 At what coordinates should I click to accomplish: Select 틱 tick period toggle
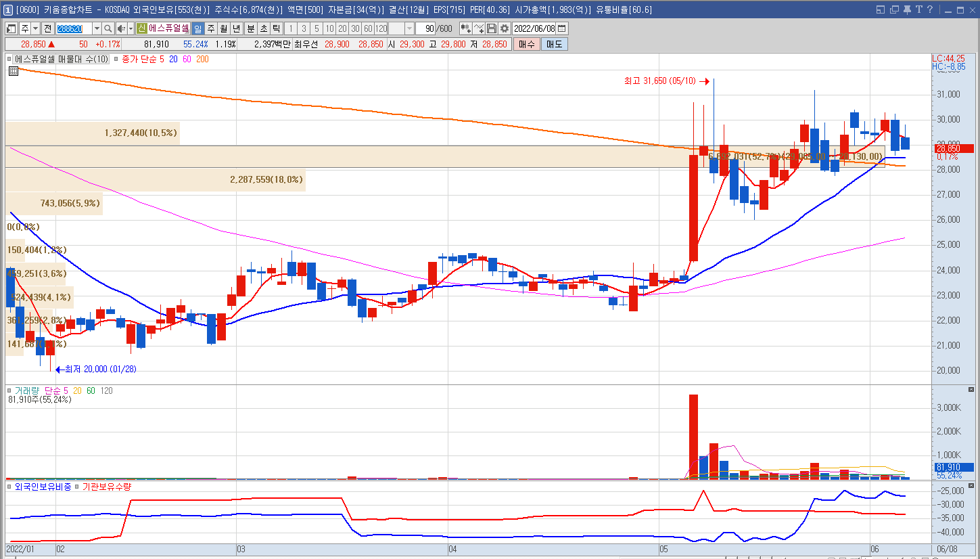pos(277,28)
